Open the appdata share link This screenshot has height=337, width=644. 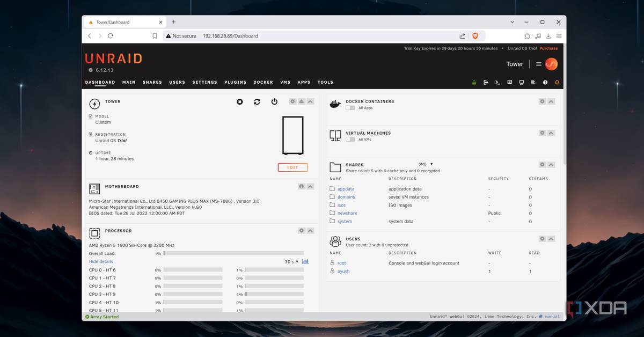pyautogui.click(x=346, y=189)
